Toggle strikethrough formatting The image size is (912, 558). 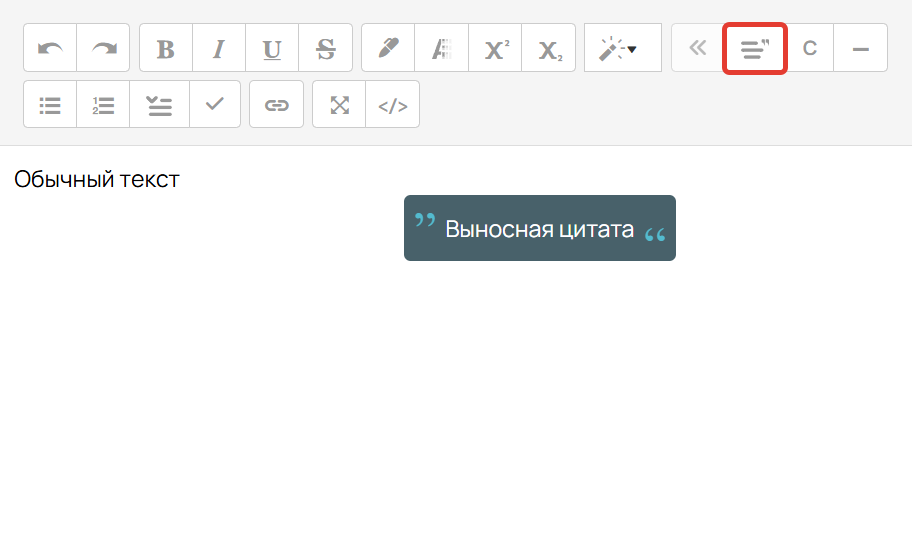pos(326,48)
